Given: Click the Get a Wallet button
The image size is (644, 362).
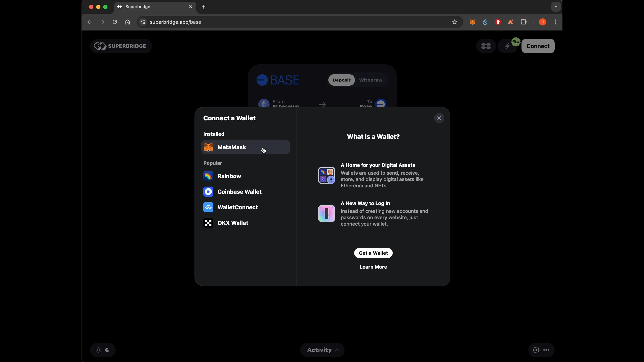Looking at the screenshot, I should click(373, 253).
